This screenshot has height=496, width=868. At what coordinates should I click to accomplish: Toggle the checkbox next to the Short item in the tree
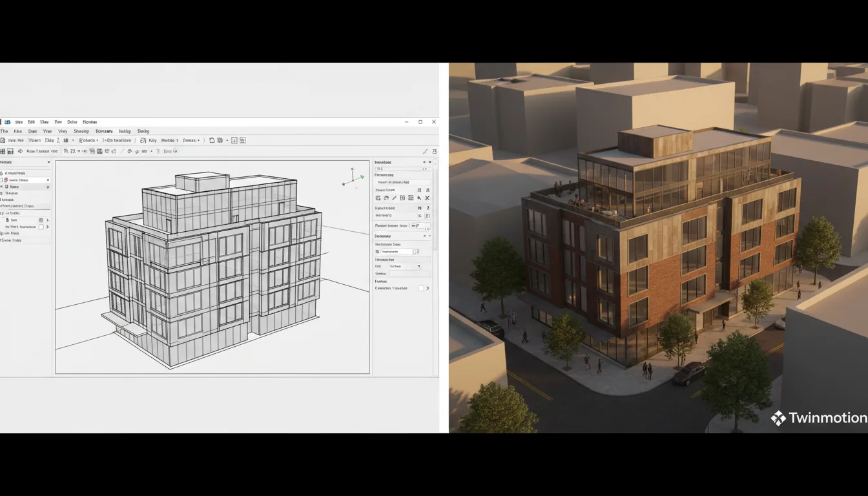tap(41, 227)
